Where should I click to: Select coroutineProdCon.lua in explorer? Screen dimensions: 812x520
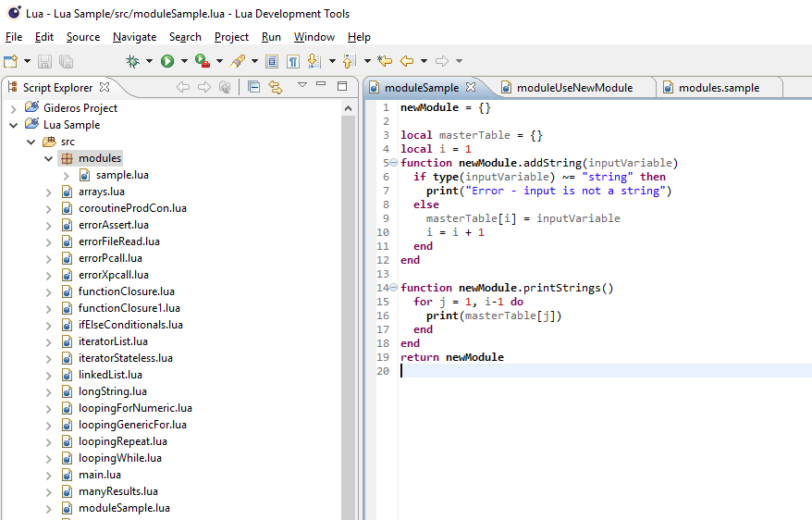132,208
